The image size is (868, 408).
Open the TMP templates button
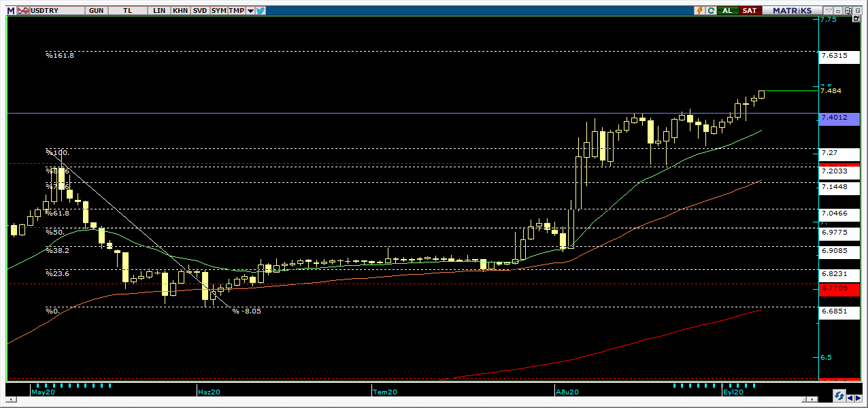click(x=236, y=10)
